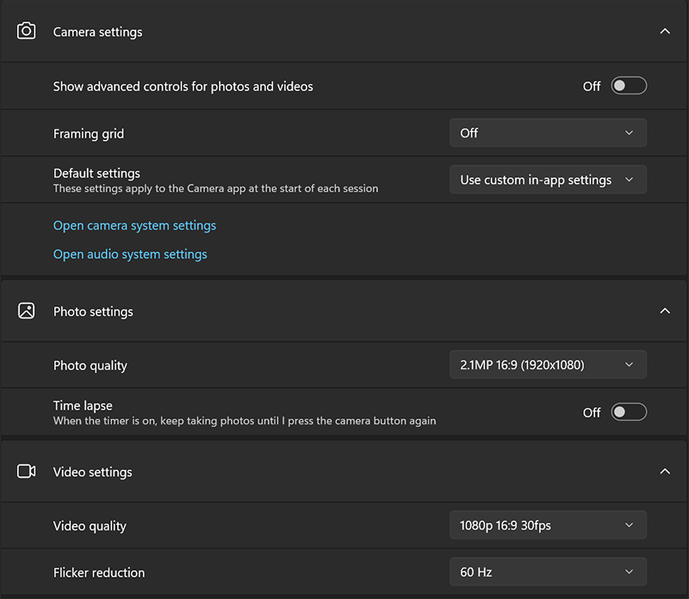Open the Photo quality dropdown

click(547, 365)
